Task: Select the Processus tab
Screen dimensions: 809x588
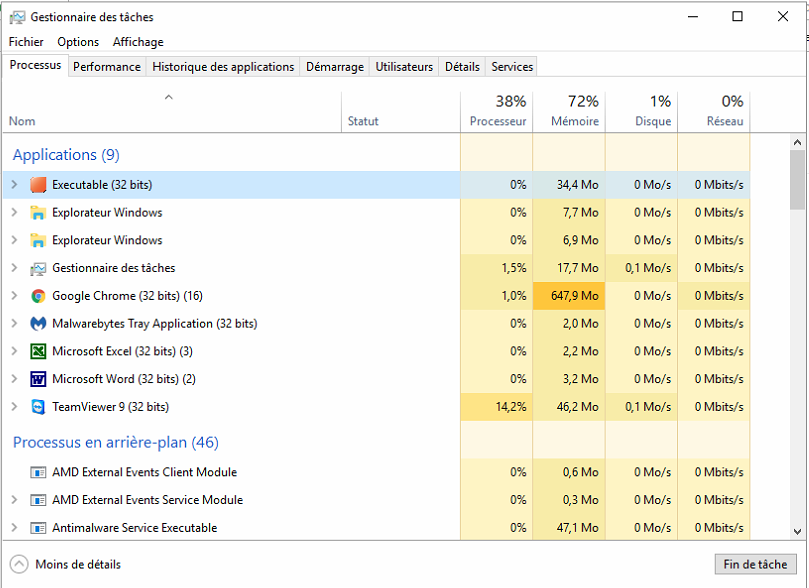Action: tap(36, 66)
